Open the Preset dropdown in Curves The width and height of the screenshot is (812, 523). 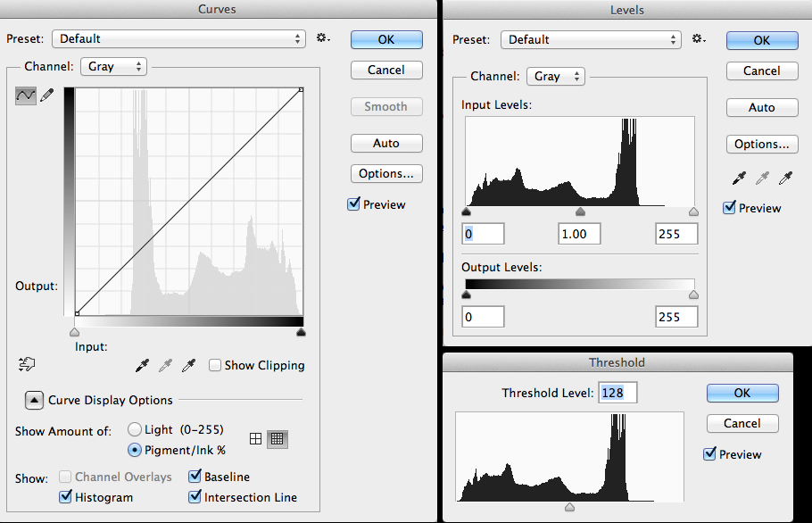pos(178,38)
